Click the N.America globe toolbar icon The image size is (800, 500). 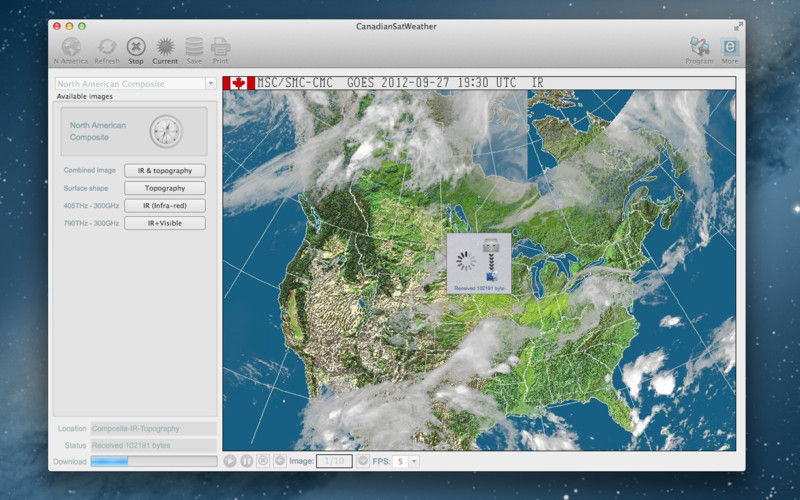point(71,47)
